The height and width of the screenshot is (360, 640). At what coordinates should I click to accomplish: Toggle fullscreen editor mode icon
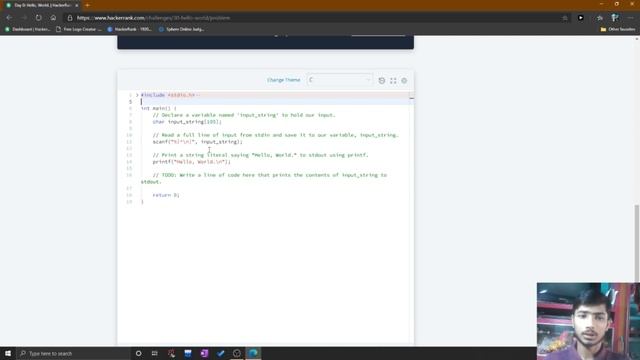393,80
